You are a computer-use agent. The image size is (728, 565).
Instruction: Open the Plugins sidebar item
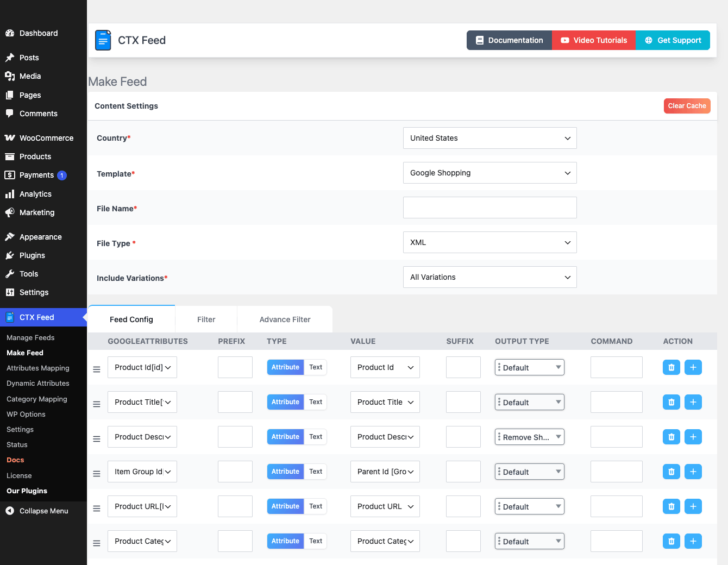click(x=43, y=255)
